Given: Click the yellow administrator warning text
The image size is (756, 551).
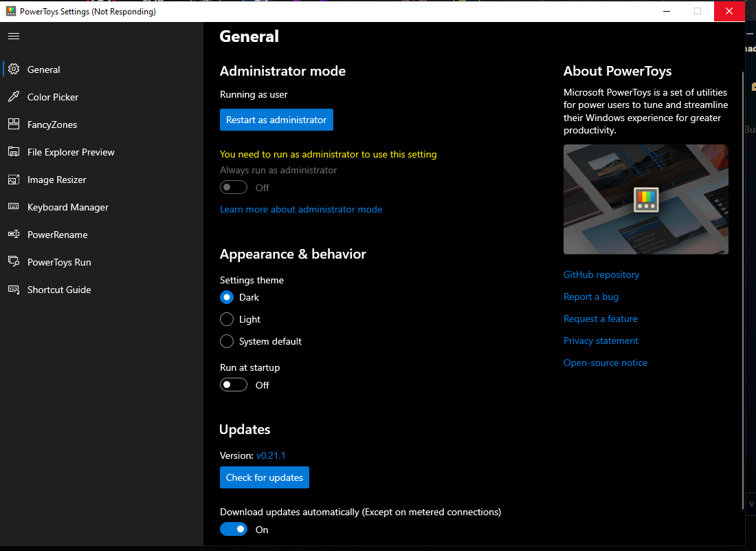Looking at the screenshot, I should 329,154.
